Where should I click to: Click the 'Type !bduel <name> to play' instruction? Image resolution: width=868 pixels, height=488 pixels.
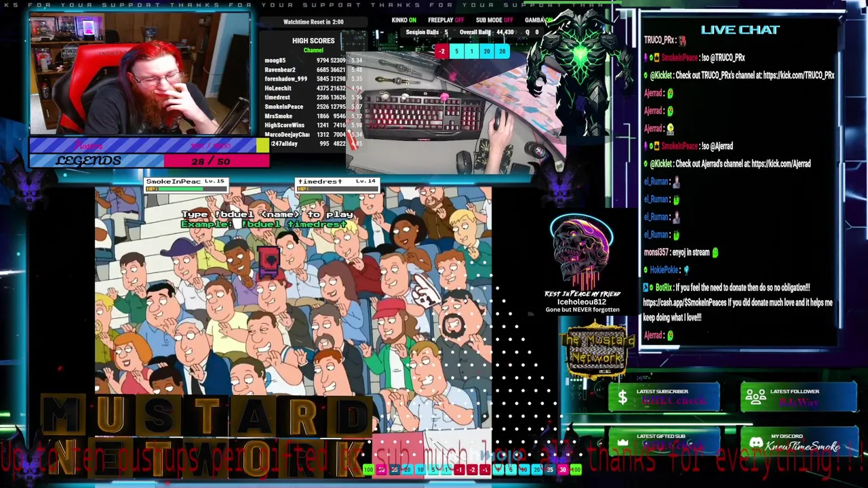(x=267, y=214)
